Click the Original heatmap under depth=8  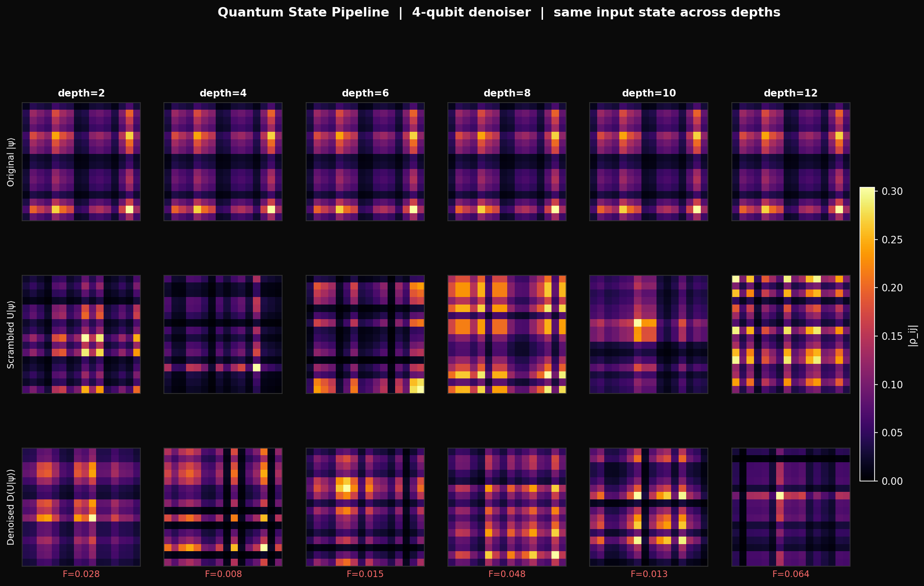tap(507, 161)
